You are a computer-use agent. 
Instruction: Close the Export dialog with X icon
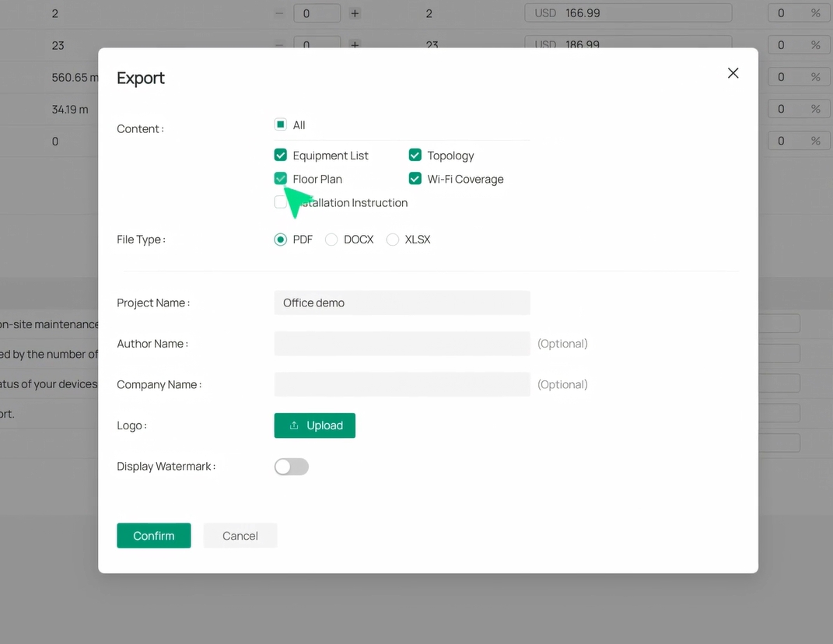coord(733,73)
